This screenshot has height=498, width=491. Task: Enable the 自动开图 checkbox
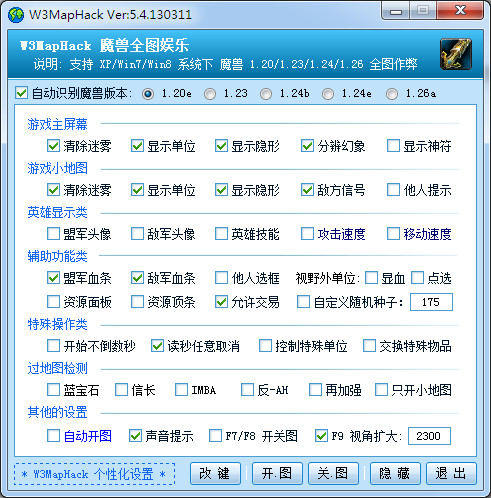(x=53, y=436)
